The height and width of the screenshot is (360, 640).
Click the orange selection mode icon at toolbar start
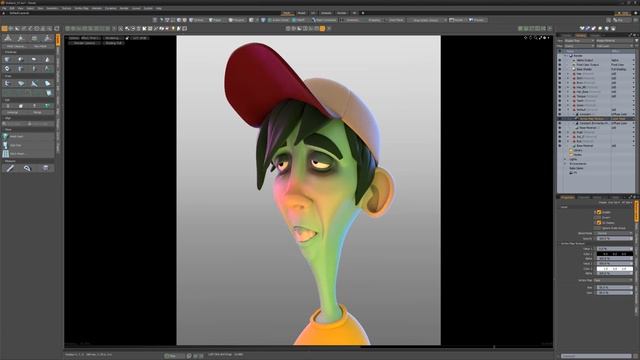(x=4, y=29)
